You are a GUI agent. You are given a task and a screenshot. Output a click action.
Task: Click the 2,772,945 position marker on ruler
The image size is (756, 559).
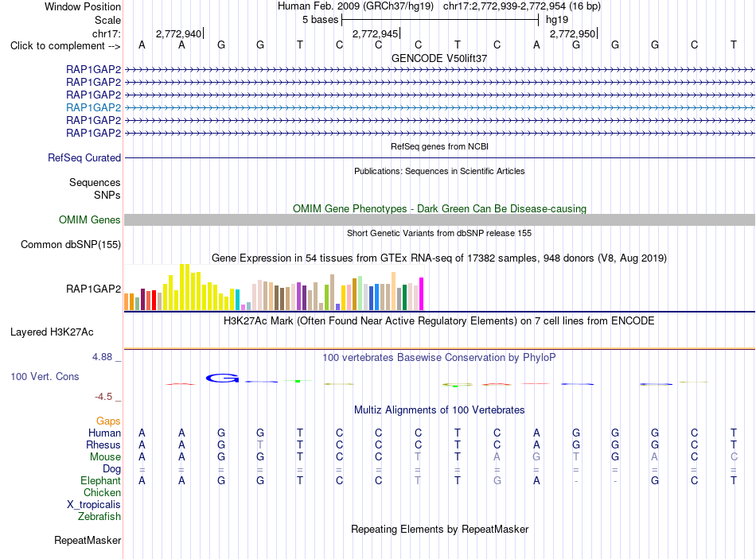tap(376, 33)
